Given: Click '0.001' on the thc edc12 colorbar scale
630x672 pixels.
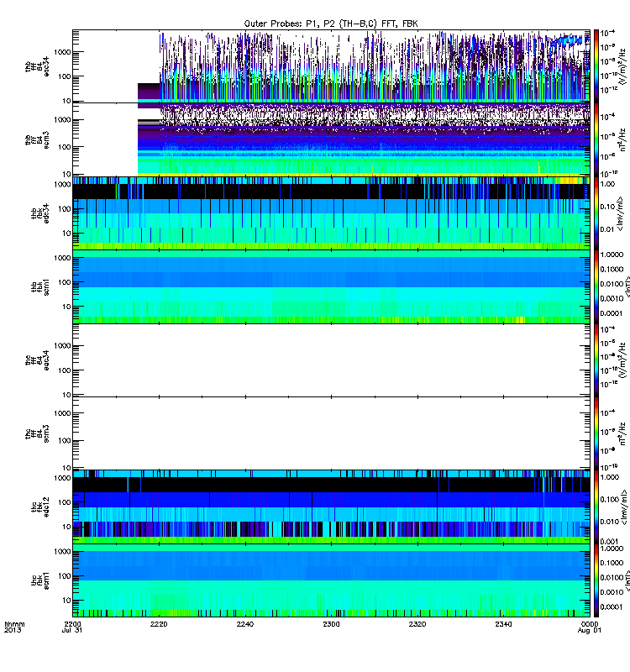Looking at the screenshot, I should (x=609, y=541).
